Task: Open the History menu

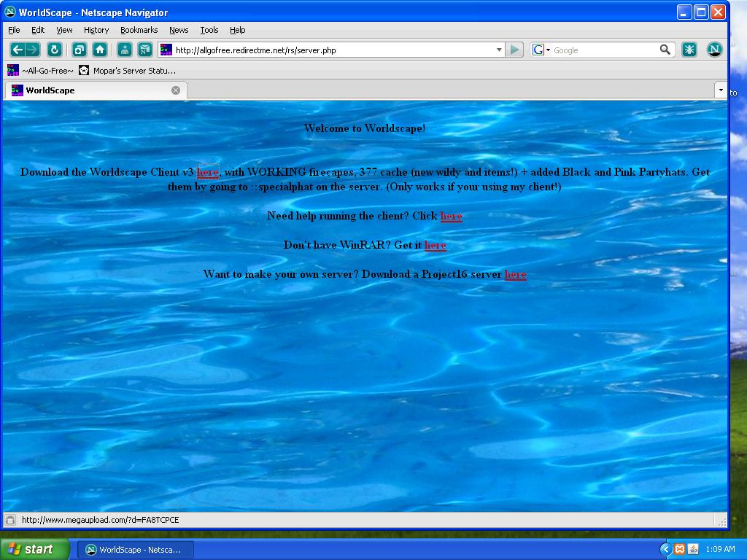Action: tap(96, 30)
